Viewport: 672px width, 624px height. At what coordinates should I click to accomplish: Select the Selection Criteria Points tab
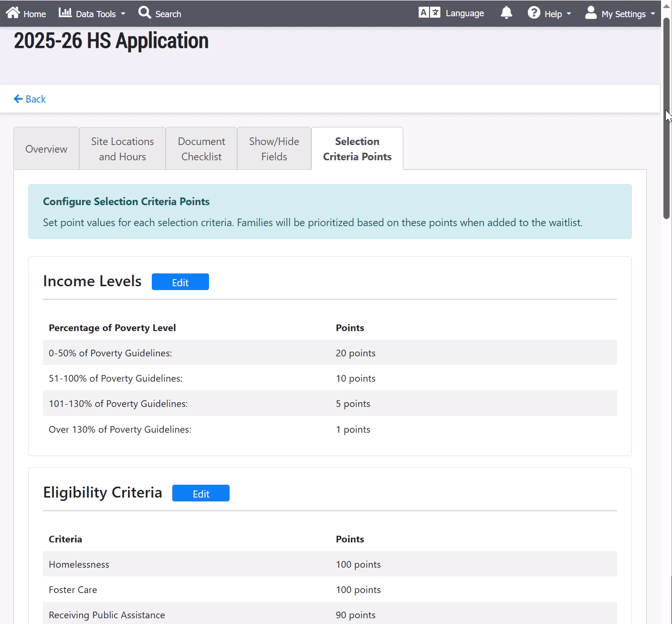357,149
